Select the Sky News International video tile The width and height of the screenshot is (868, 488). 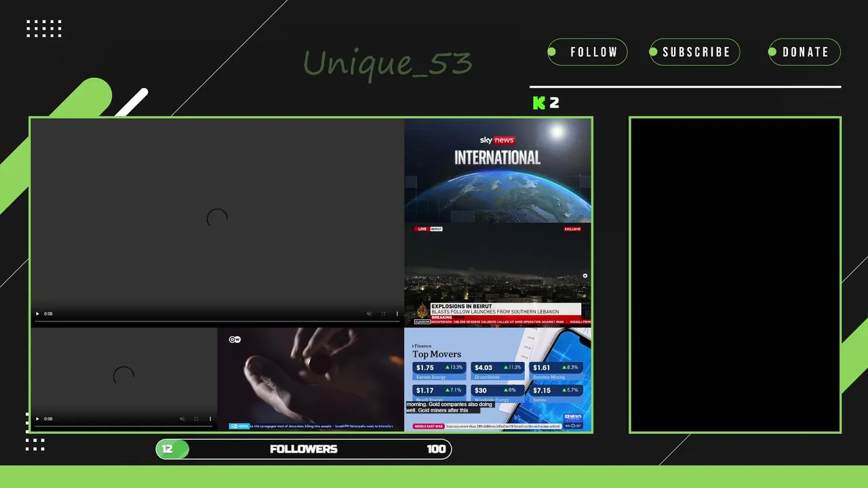(498, 171)
